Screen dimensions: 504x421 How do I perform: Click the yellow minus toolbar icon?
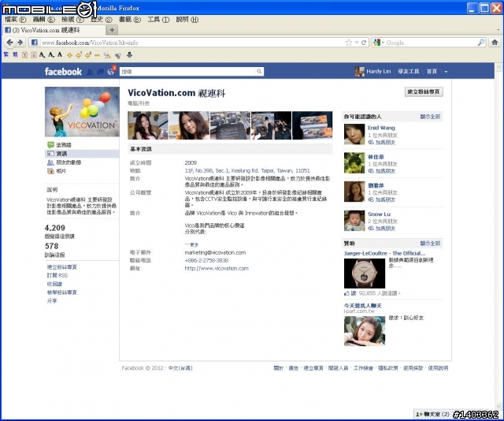click(97, 55)
